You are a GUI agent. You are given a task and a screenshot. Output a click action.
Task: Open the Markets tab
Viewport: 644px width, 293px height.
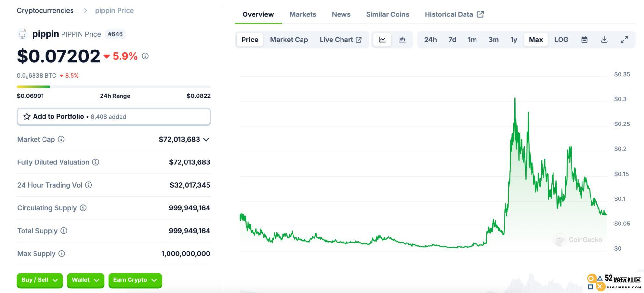(x=303, y=14)
